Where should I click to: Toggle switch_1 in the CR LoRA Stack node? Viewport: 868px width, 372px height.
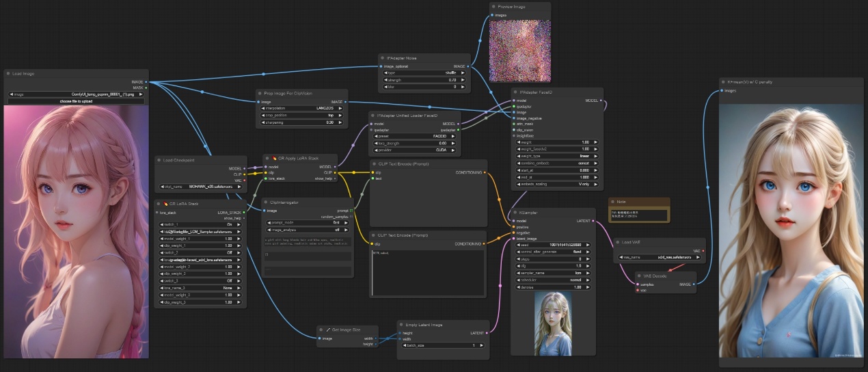(199, 224)
